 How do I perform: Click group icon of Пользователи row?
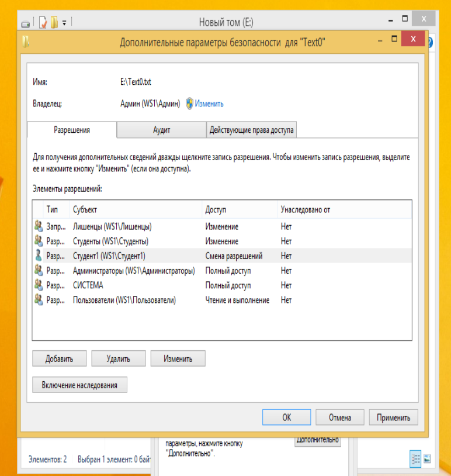[x=39, y=299]
